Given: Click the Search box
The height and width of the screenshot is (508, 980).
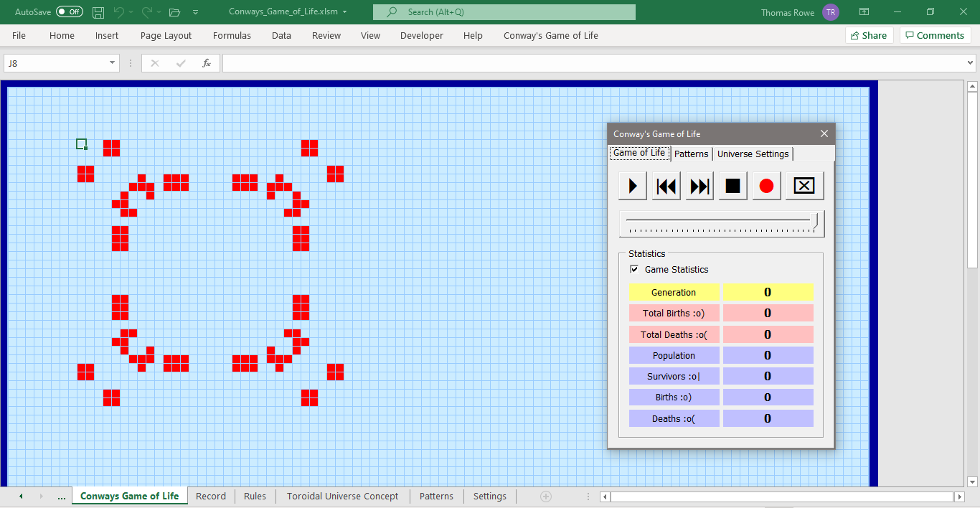Looking at the screenshot, I should coord(504,12).
